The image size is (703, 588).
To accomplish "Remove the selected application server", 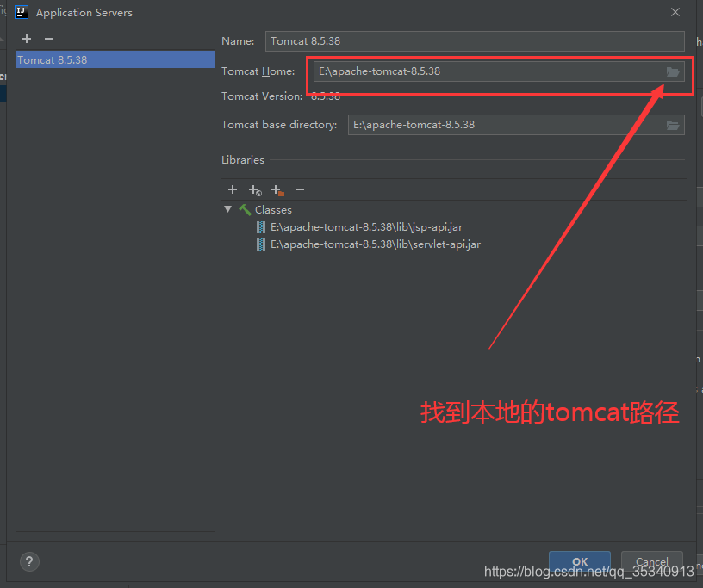I will pyautogui.click(x=49, y=39).
